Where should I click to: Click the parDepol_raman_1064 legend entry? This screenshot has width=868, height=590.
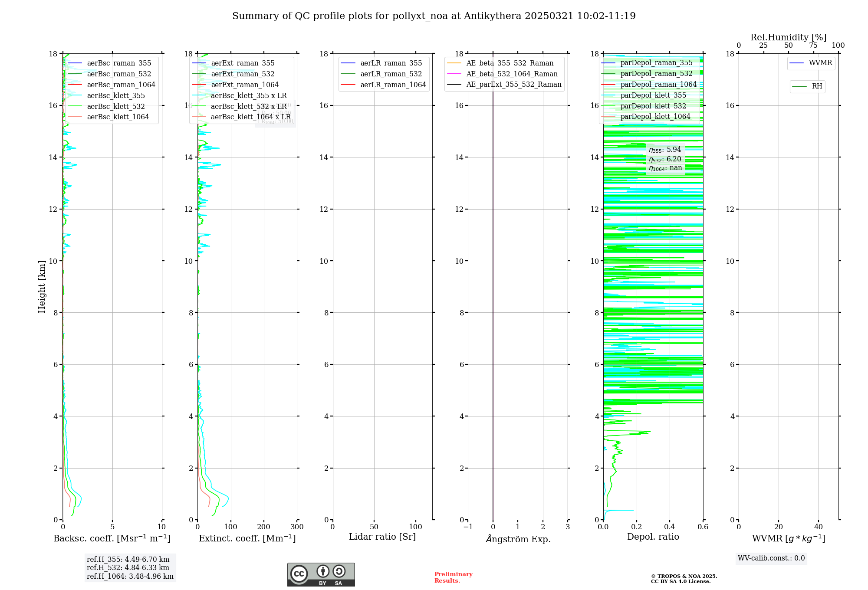(x=649, y=85)
